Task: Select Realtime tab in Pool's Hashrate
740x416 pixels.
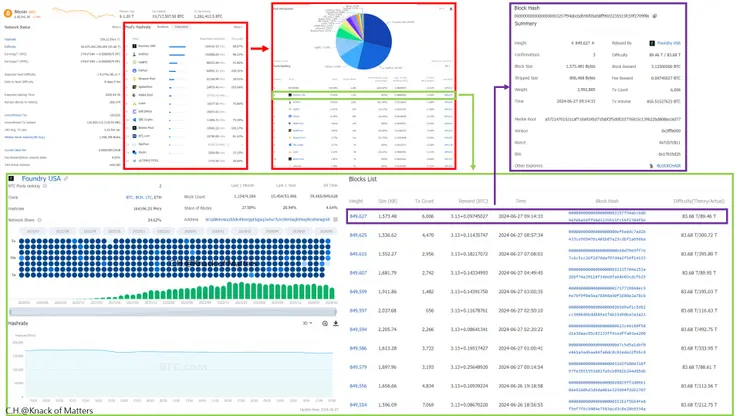Action: pyautogui.click(x=162, y=27)
